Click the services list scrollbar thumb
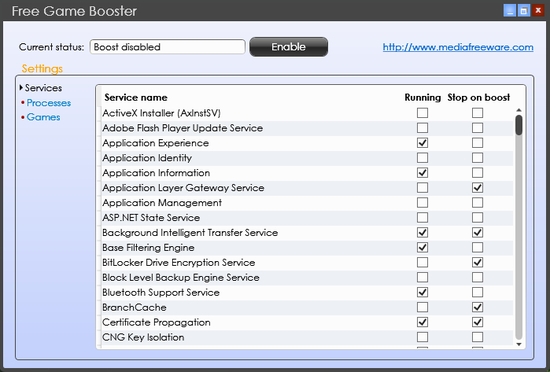This screenshot has height=372, width=550. 519,125
